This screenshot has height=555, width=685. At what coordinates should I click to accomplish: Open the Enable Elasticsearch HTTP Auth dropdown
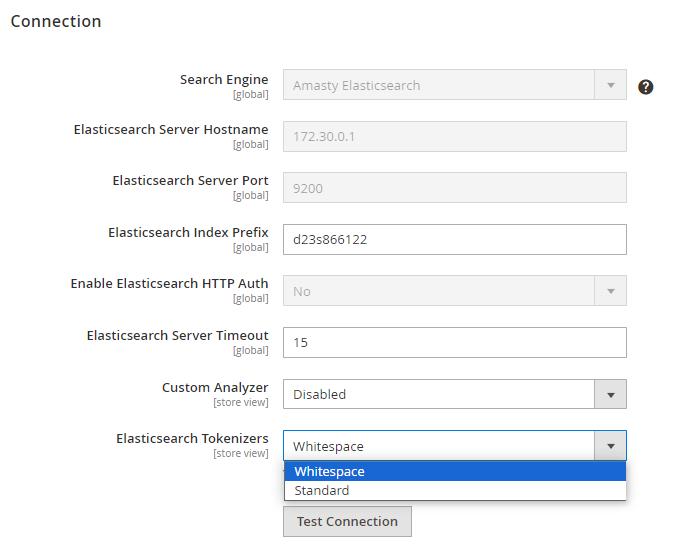click(455, 291)
